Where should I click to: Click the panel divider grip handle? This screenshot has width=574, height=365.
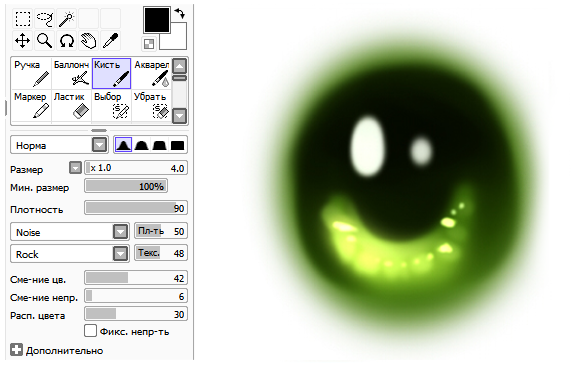click(99, 130)
